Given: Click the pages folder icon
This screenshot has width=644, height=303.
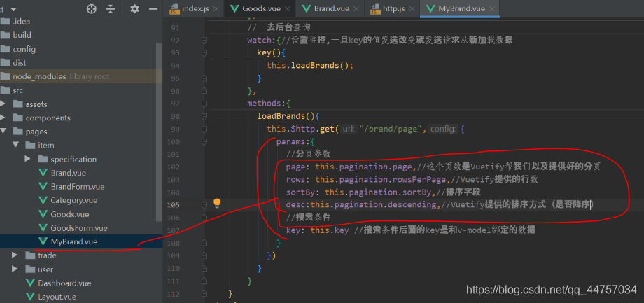Looking at the screenshot, I should point(18,132).
